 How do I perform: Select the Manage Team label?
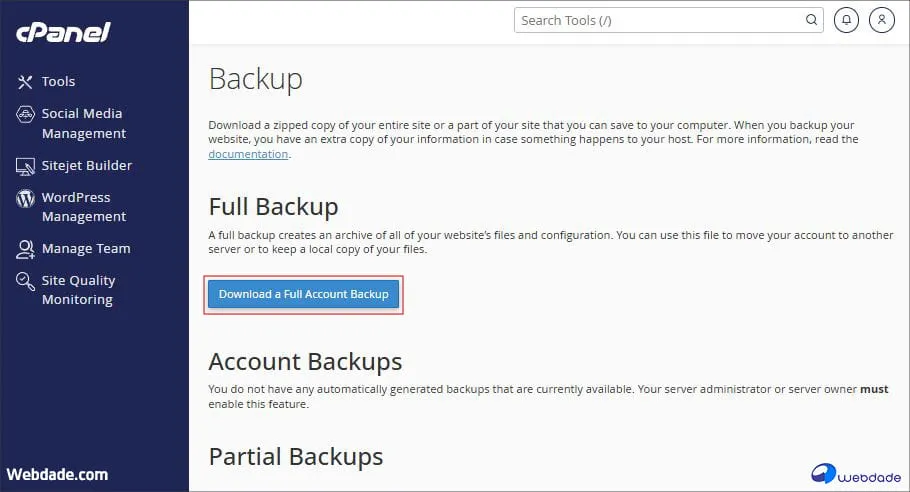click(x=86, y=249)
